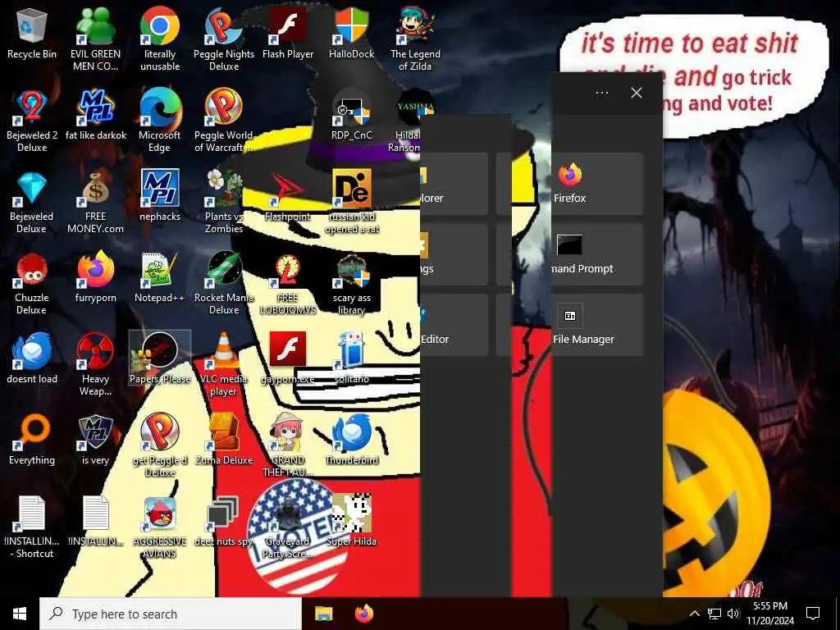Open 'get Peggle'd Deluxe' shortcut
Image resolution: width=840 pixels, height=630 pixels.
click(x=160, y=445)
